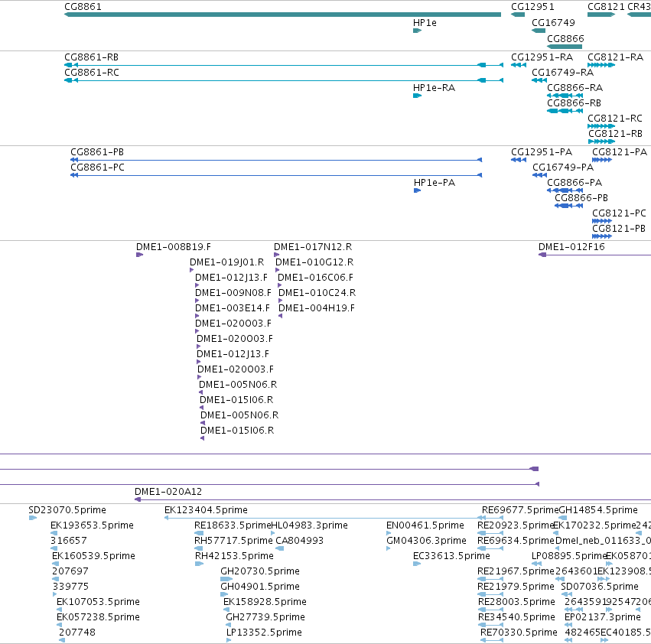Image resolution: width=651 pixels, height=644 pixels.
Task: Click the DME1-003E14.F label
Action: click(x=232, y=308)
